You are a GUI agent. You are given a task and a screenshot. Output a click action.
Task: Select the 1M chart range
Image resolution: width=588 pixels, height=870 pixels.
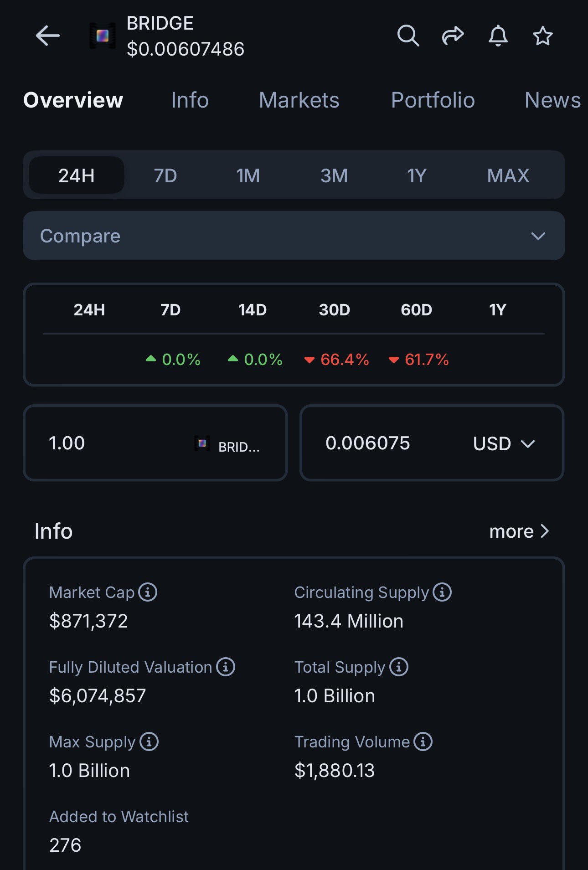[x=248, y=175]
